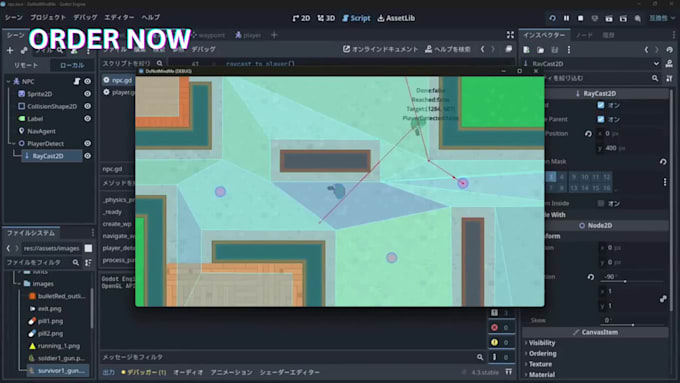Reset the Collision Mask property
The image size is (680, 383).
[663, 161]
